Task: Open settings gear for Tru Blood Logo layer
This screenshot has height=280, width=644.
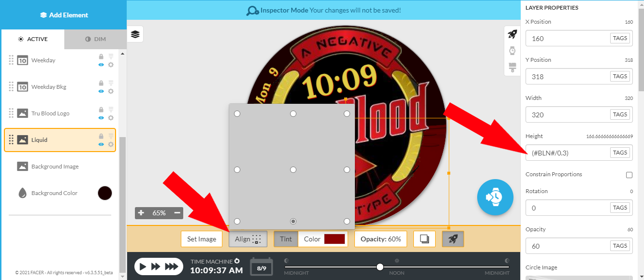Action: click(x=111, y=118)
